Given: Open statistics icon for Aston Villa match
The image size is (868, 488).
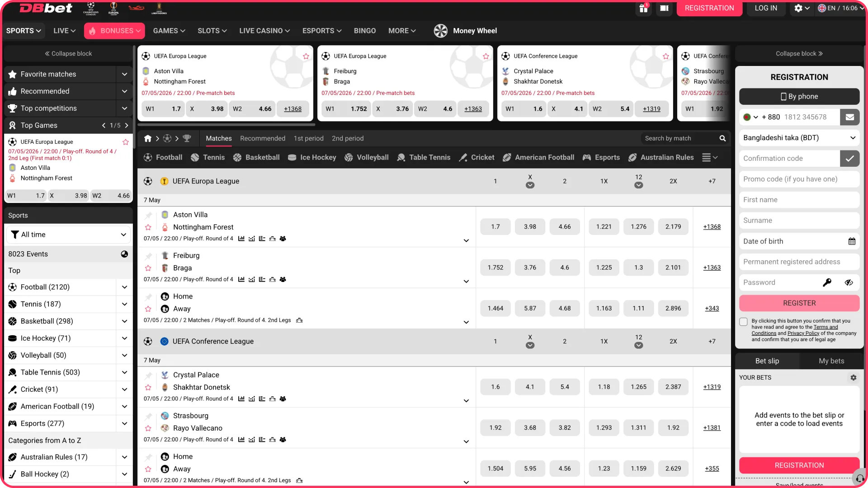Looking at the screenshot, I should coord(241,239).
